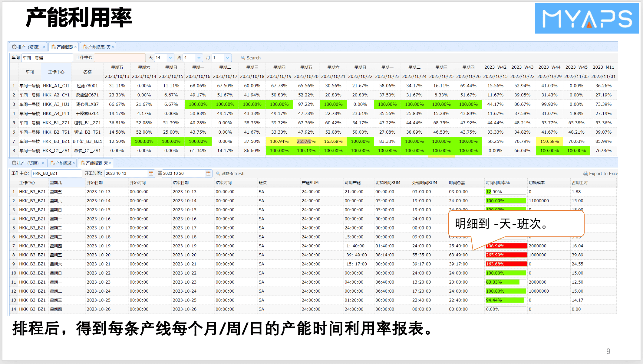Expand the 周 dropdown showing 4
This screenshot has height=364, width=643.
point(199,58)
